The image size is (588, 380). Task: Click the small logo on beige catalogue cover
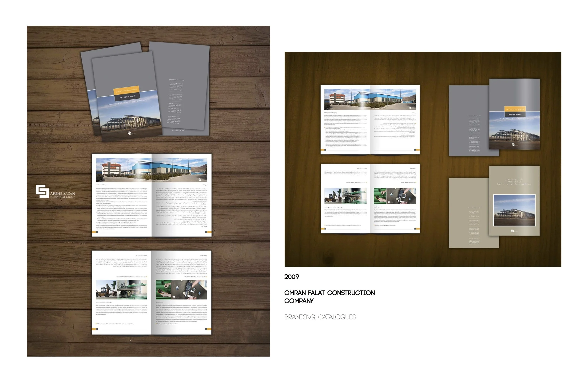point(512,231)
